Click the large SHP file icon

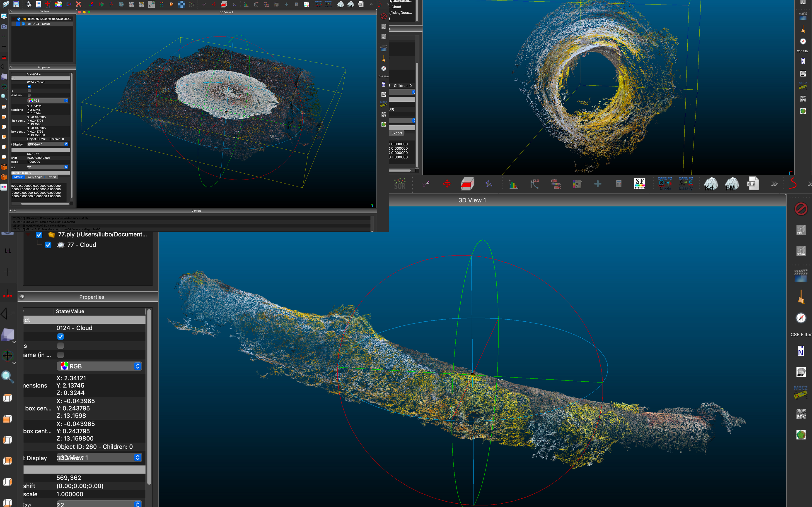tap(753, 183)
